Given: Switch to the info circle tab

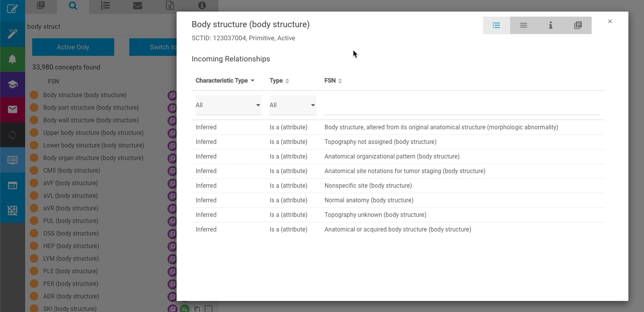Looking at the screenshot, I should [x=202, y=6].
